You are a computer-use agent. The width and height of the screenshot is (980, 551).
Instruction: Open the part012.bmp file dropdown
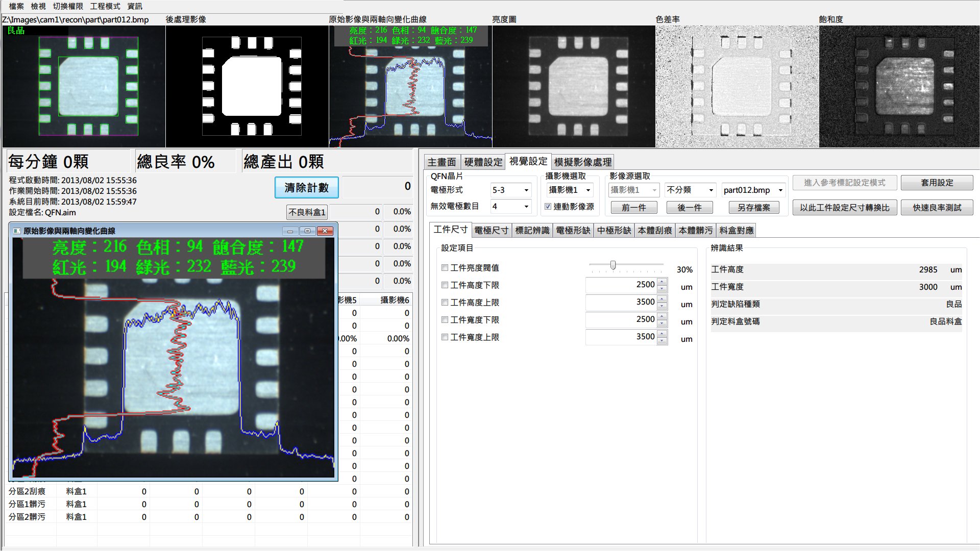point(753,190)
